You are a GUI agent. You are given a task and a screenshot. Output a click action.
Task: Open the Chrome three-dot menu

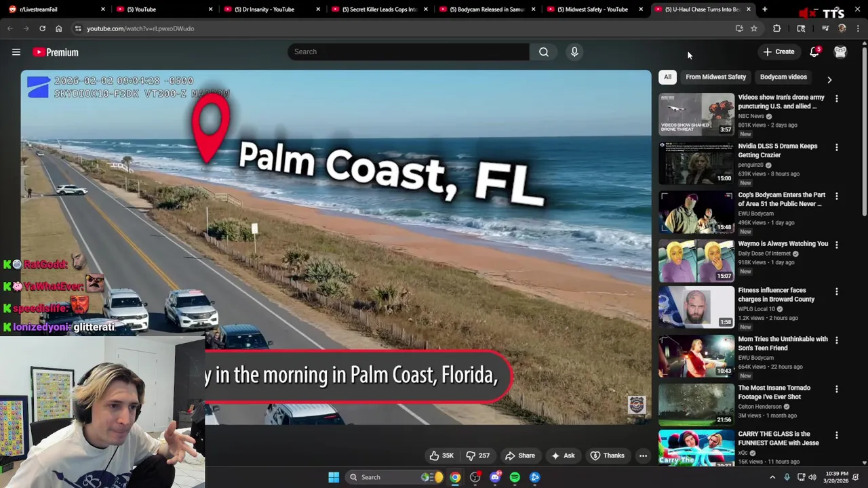[858, 28]
